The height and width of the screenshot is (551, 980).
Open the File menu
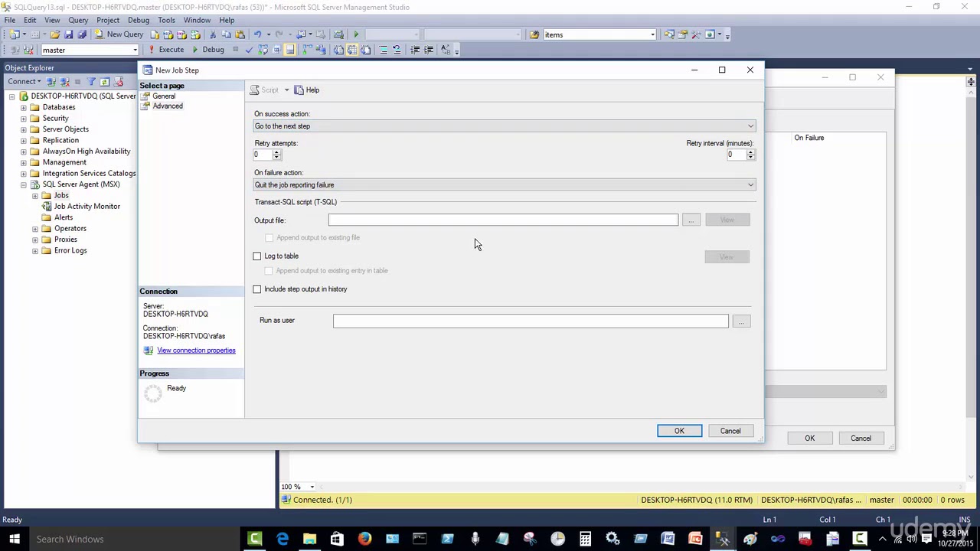(10, 20)
